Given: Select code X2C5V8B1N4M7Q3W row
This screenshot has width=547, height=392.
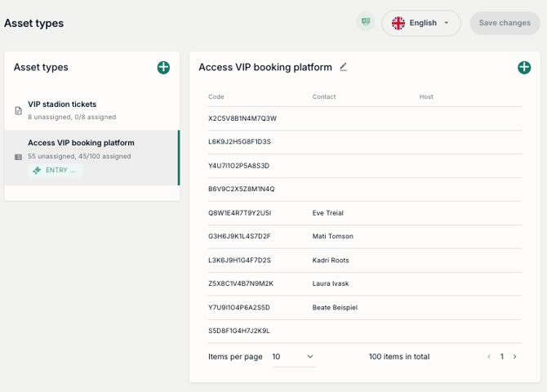Looking at the screenshot, I should point(365,118).
